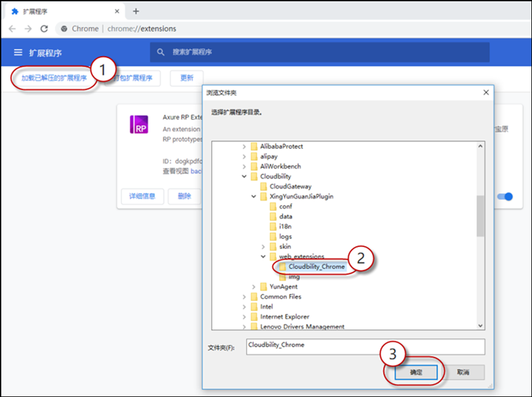Toggle the Axure RP extension switch
Viewport: 532px width, 397px height.
tap(504, 196)
